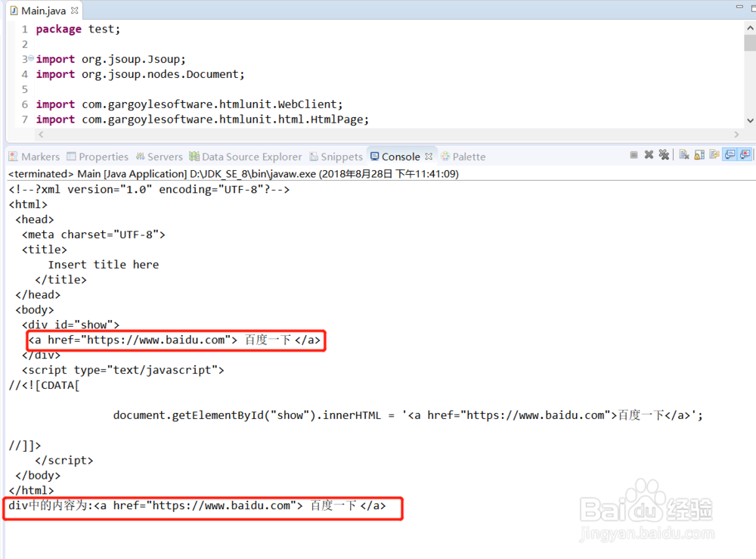Click the xml version comment console line
Screen dimensions: 756x559
pyautogui.click(x=149, y=190)
